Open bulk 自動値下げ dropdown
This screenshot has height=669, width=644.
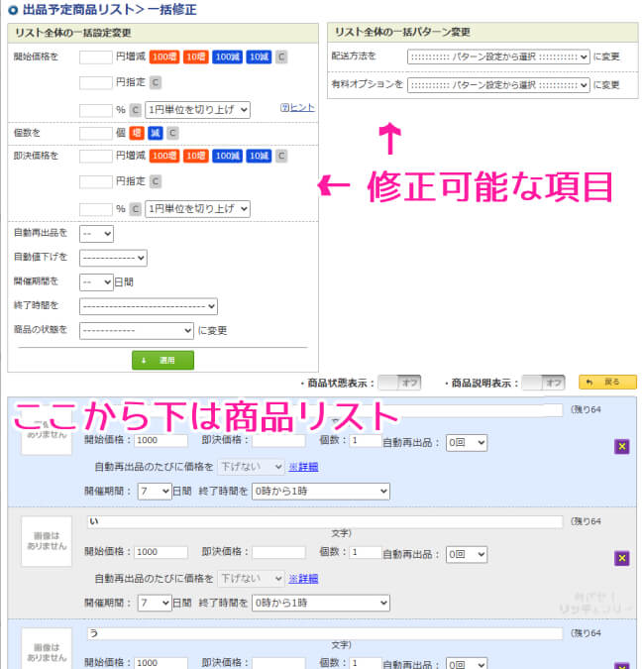pyautogui.click(x=113, y=258)
